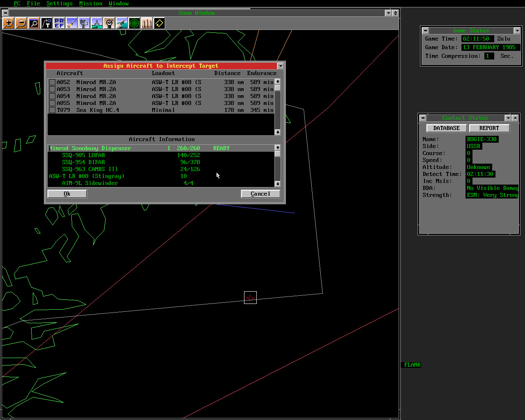Click the three missiles weapons icon

click(147, 23)
